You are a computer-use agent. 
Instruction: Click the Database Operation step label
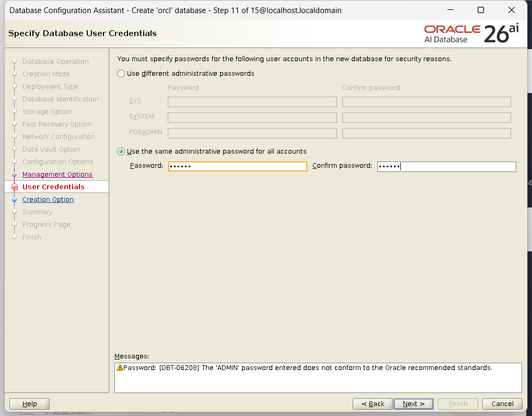pyautogui.click(x=55, y=62)
